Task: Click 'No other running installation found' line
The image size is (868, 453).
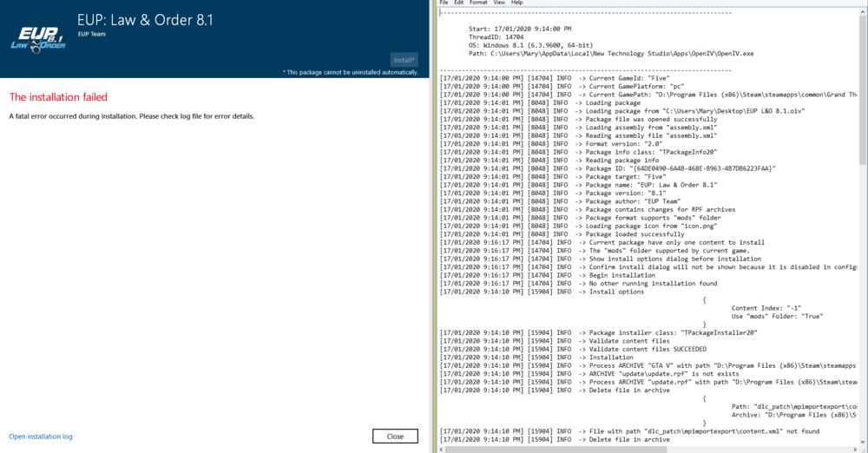Action: [x=578, y=284]
